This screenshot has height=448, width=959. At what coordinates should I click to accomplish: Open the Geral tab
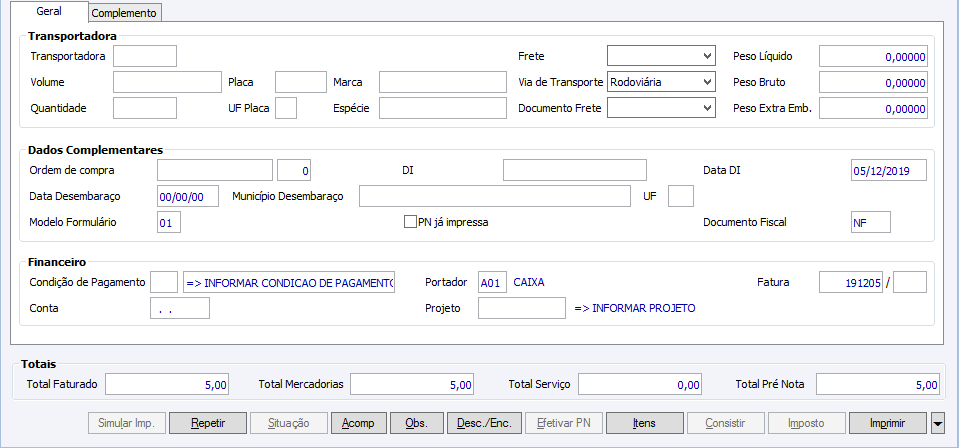point(48,12)
